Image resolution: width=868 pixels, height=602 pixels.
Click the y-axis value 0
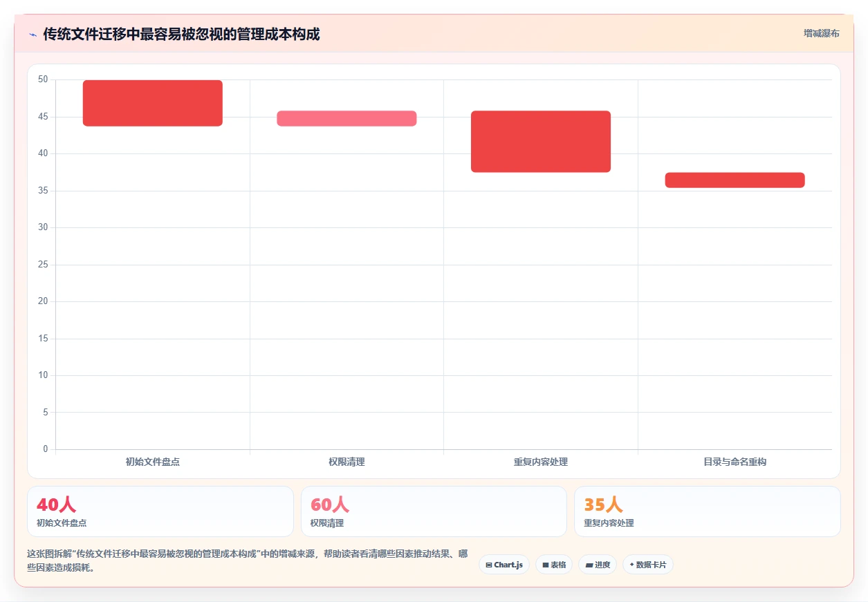[46, 449]
